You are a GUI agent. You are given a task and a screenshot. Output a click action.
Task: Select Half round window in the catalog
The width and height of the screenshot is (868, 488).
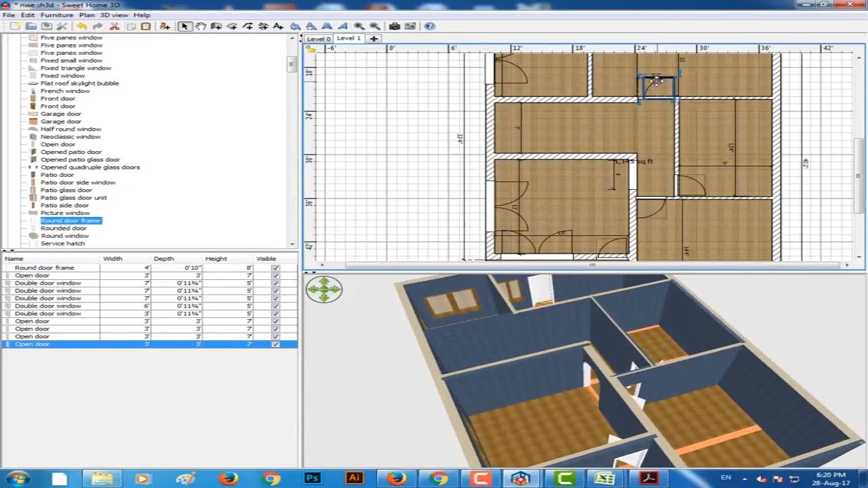coord(71,129)
